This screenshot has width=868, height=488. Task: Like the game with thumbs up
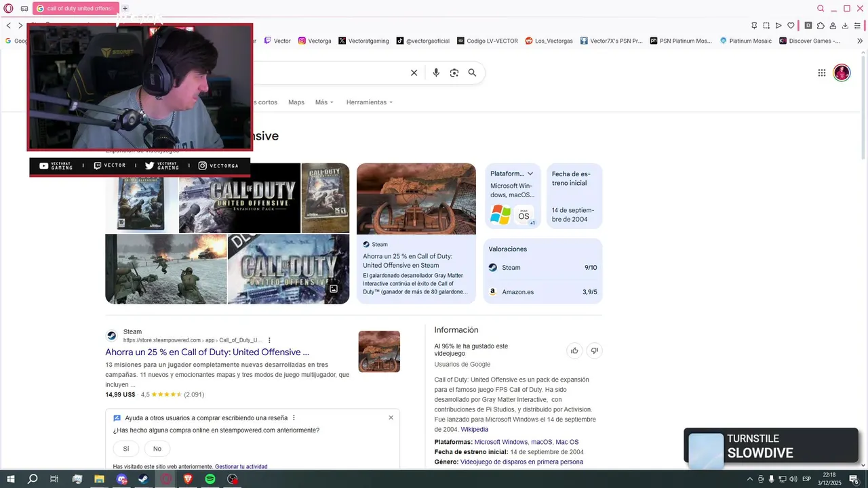pyautogui.click(x=574, y=350)
